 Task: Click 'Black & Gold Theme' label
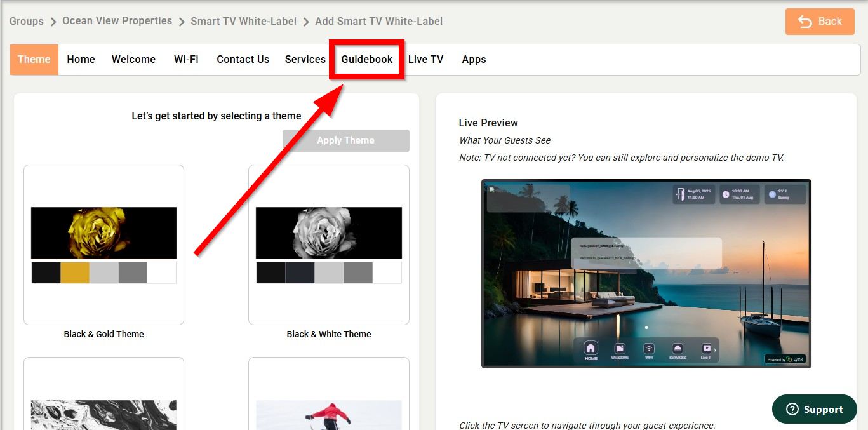[103, 334]
